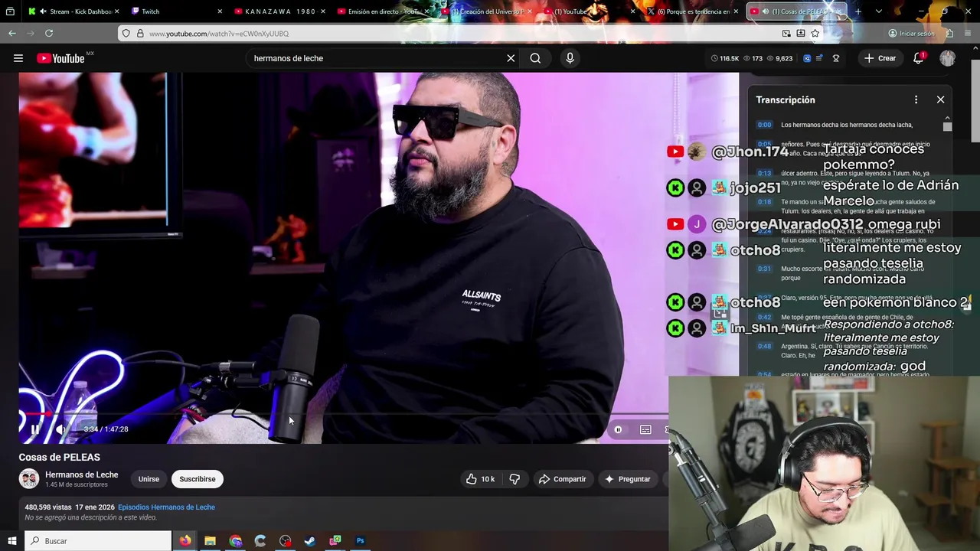Like the video with thumbs up
Image resolution: width=980 pixels, height=551 pixels.
[480, 479]
